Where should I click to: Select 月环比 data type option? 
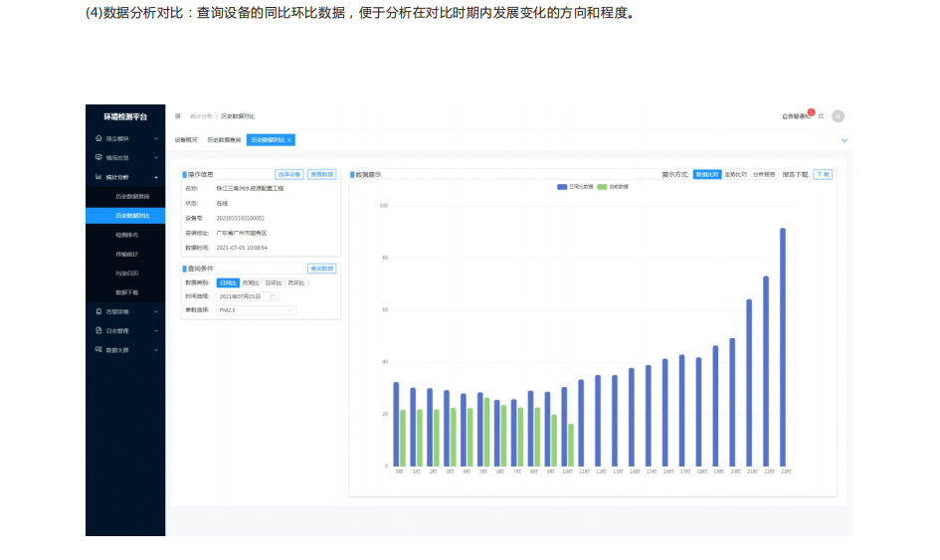click(x=296, y=283)
